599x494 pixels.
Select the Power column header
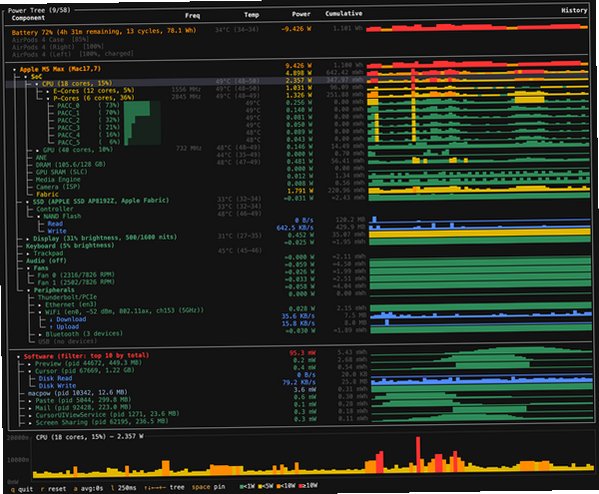pyautogui.click(x=301, y=14)
